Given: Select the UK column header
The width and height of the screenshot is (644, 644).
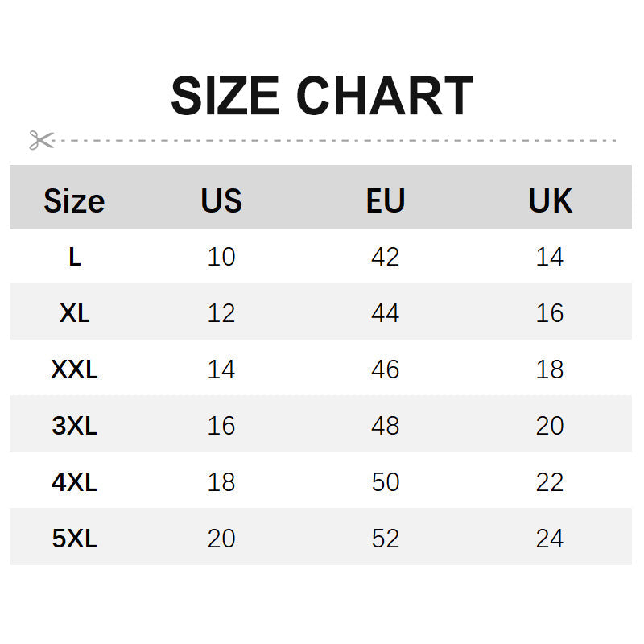Looking at the screenshot, I should click(550, 200).
